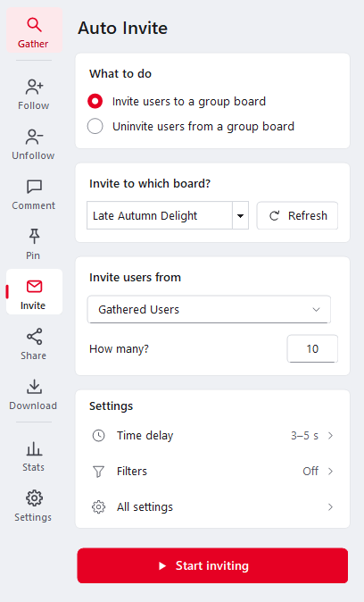Open the Gathered Users dropdown
The height and width of the screenshot is (602, 364).
click(x=209, y=309)
